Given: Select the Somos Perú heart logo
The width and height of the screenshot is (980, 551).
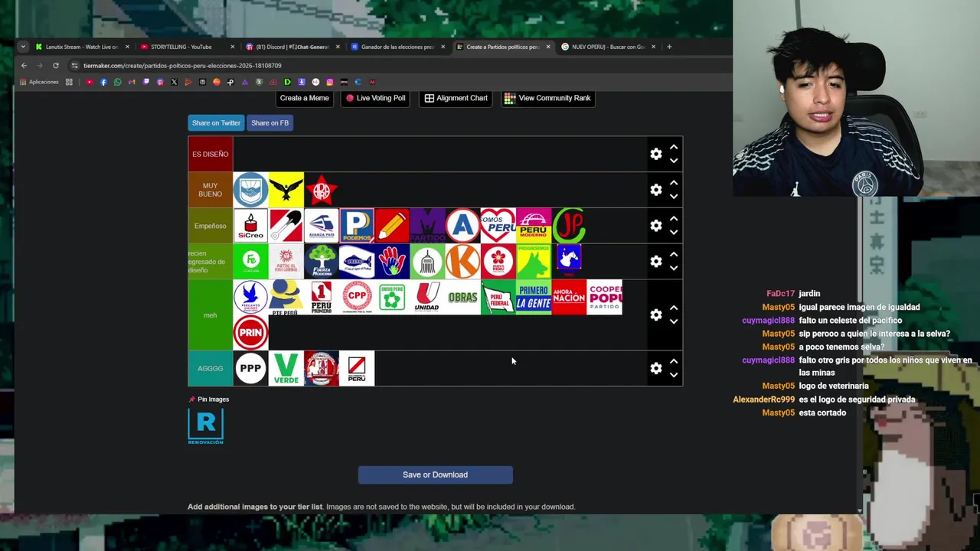Looking at the screenshot, I should click(498, 226).
